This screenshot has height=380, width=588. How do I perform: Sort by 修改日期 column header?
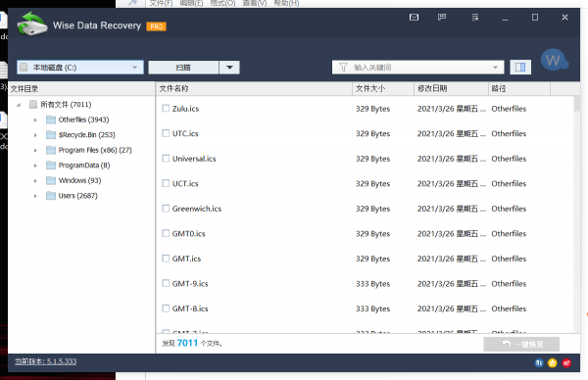pos(451,89)
